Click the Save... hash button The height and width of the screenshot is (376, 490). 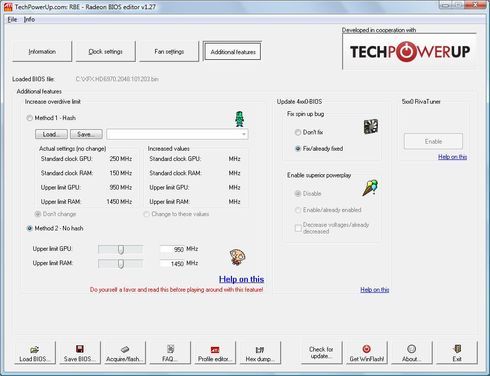[x=86, y=134]
